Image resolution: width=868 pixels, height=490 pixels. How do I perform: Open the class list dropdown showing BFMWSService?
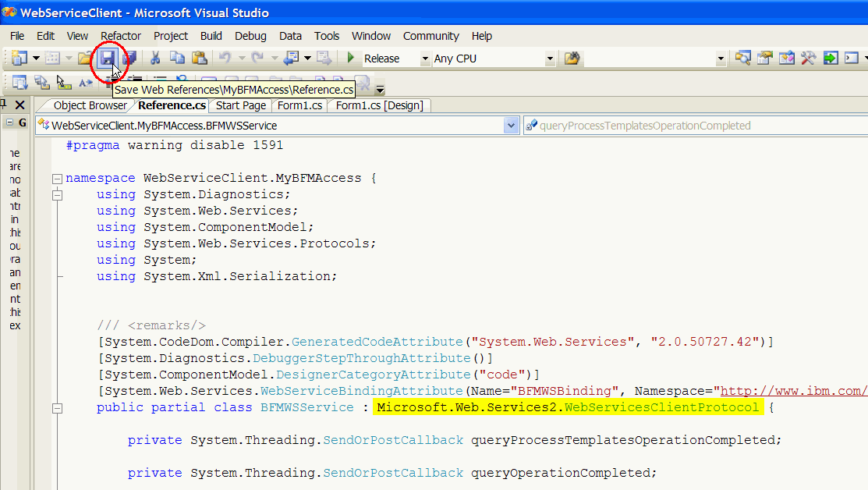(511, 126)
